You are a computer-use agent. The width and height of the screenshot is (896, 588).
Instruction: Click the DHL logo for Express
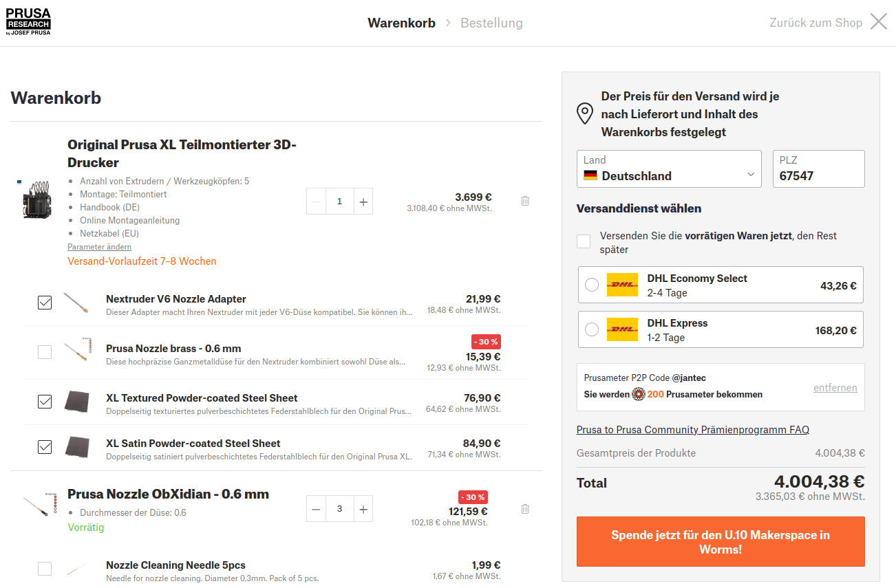click(x=622, y=330)
